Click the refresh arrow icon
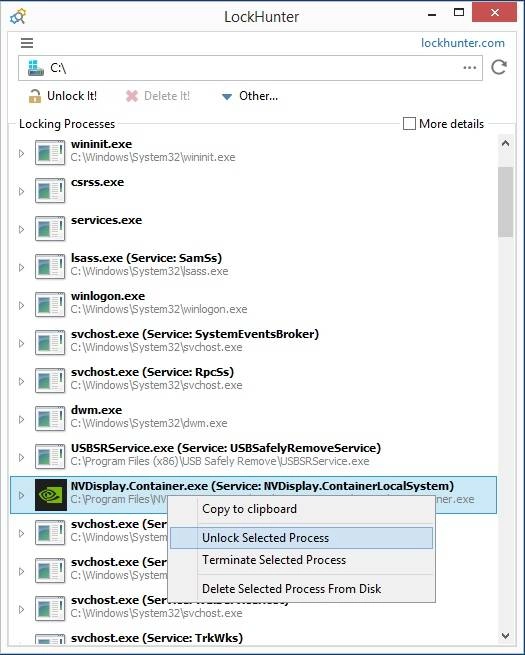The image size is (525, 655). coord(499,67)
